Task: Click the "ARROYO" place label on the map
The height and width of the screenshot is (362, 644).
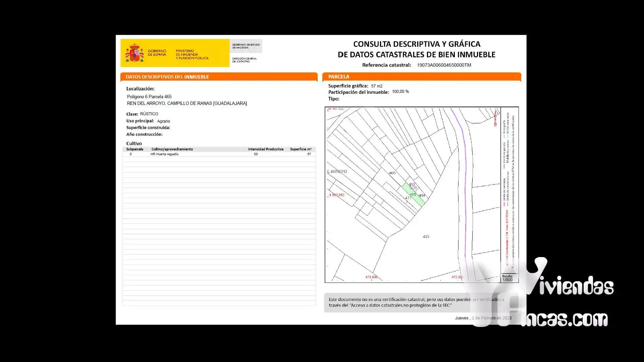Action: [x=338, y=172]
